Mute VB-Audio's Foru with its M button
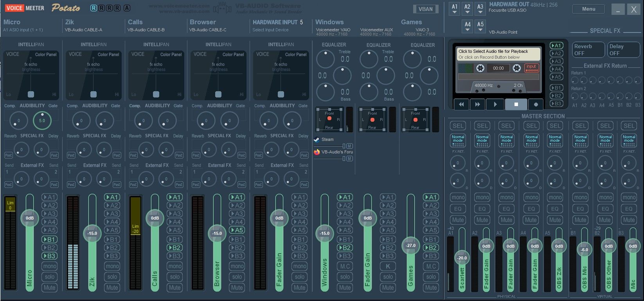 point(349,159)
